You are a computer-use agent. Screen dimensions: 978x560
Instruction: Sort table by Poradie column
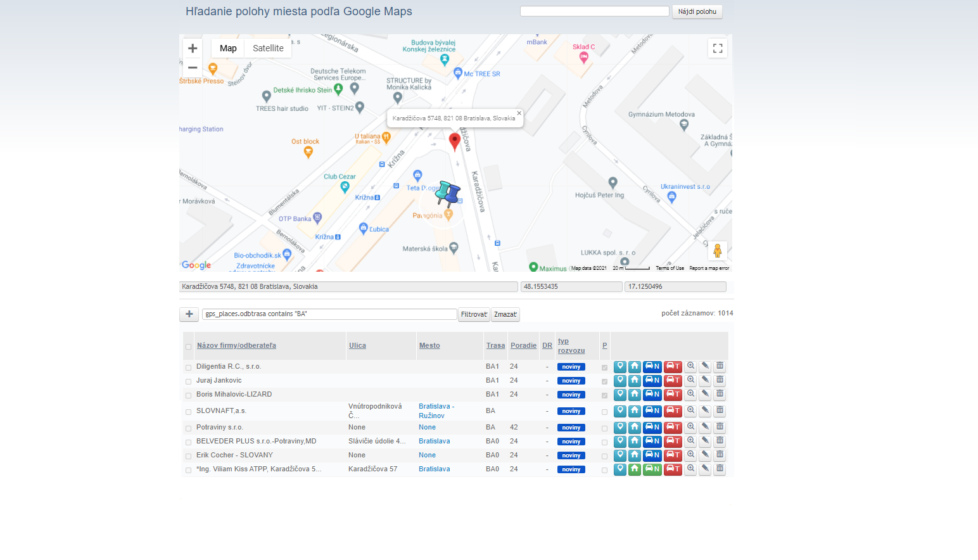click(x=523, y=345)
